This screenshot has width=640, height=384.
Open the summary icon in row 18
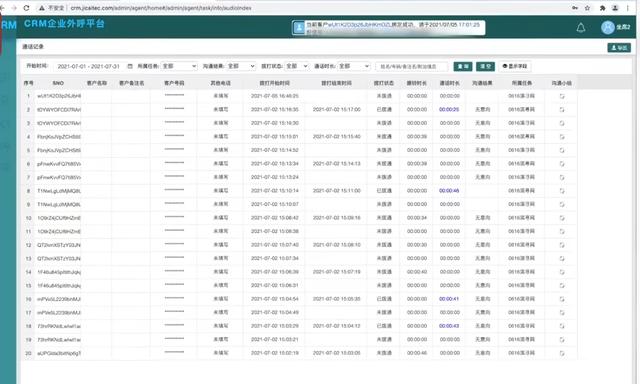562,326
